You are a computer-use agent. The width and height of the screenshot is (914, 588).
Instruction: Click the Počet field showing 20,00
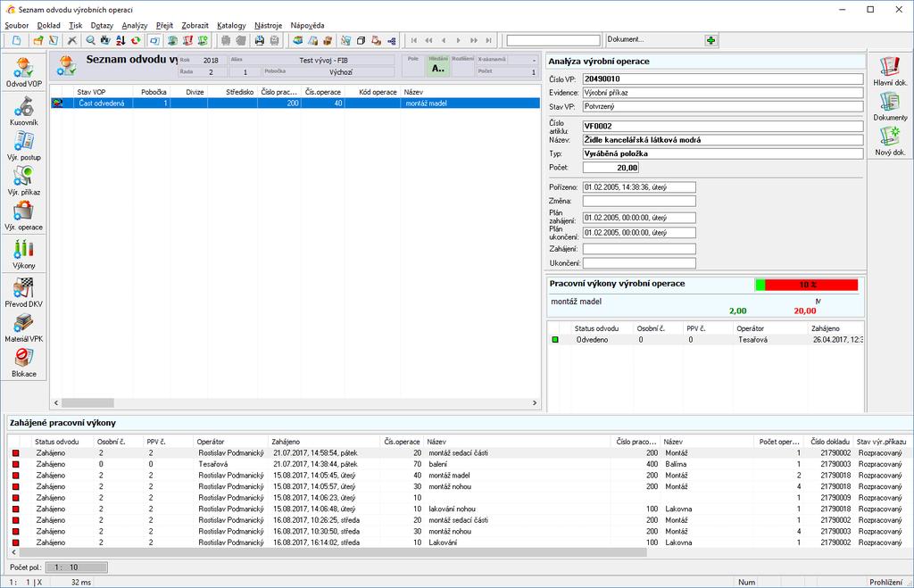611,167
